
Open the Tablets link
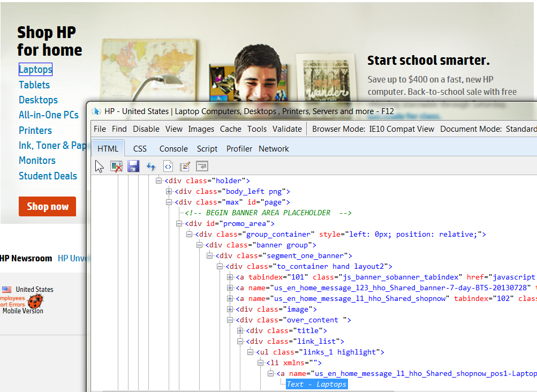[x=34, y=85]
